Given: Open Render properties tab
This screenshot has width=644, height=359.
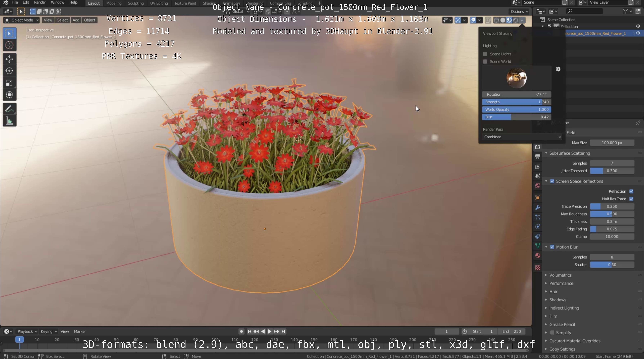Looking at the screenshot, I should pos(538,147).
